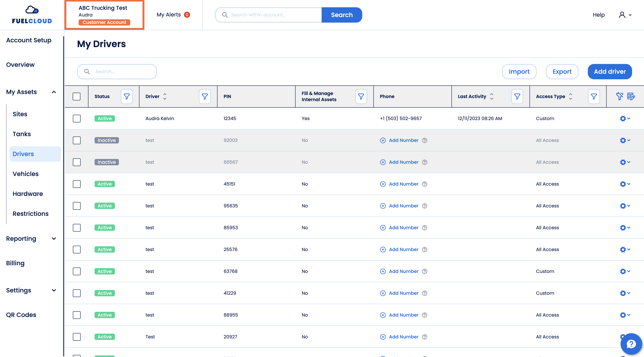Open gear actions menu for PIN 63768
This screenshot has width=644, height=357.
tap(625, 271)
